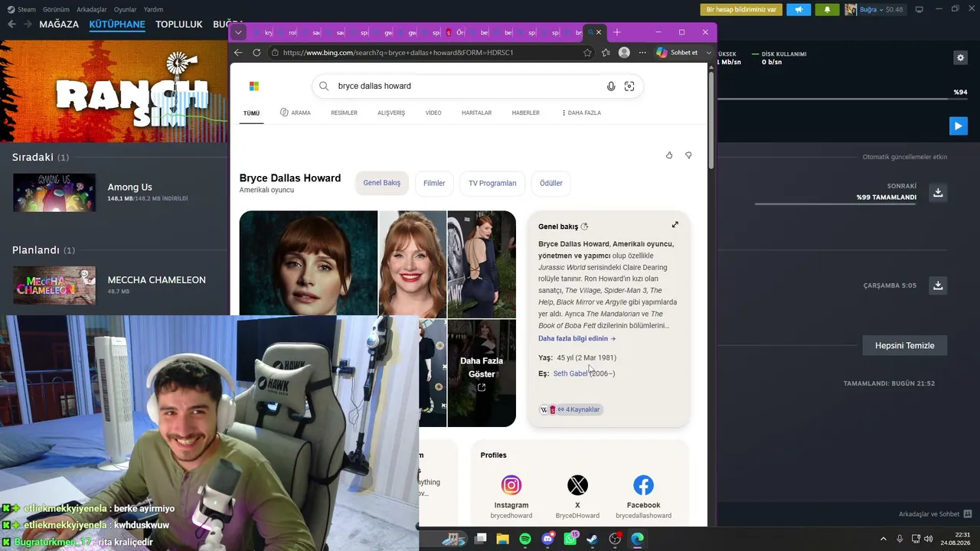Go back in Steam with the arrow
Viewport: 980px width, 551px height.
coord(11,24)
